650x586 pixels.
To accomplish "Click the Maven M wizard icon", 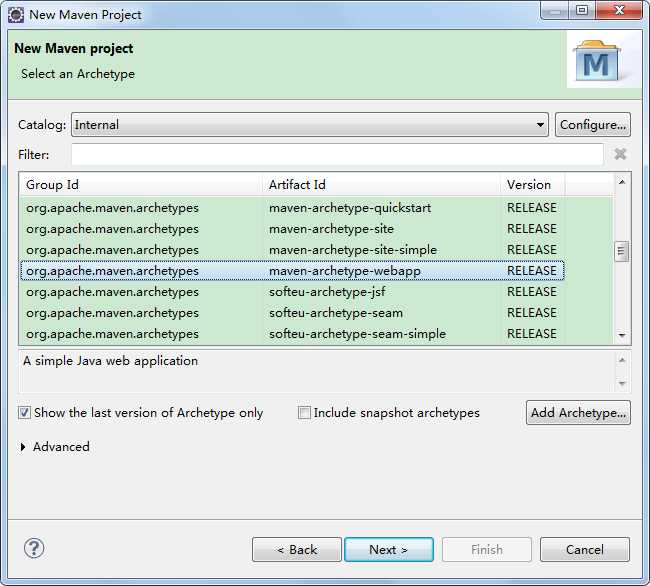I will coord(597,61).
